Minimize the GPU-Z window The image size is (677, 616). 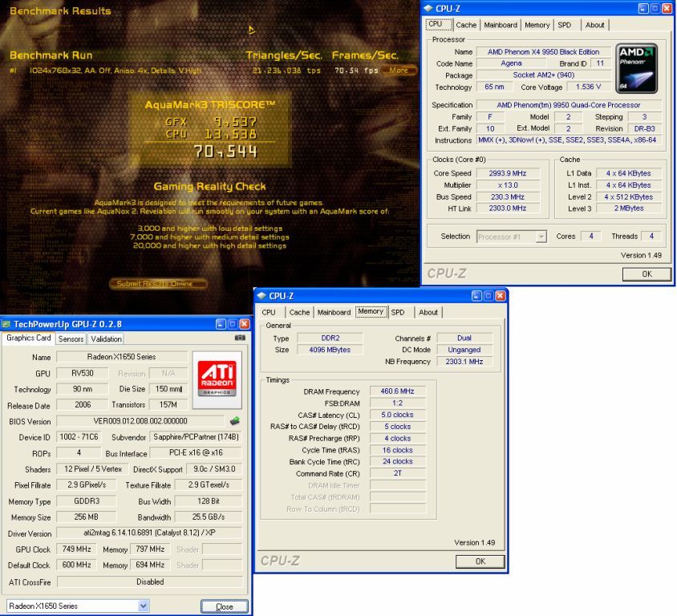pyautogui.click(x=221, y=324)
